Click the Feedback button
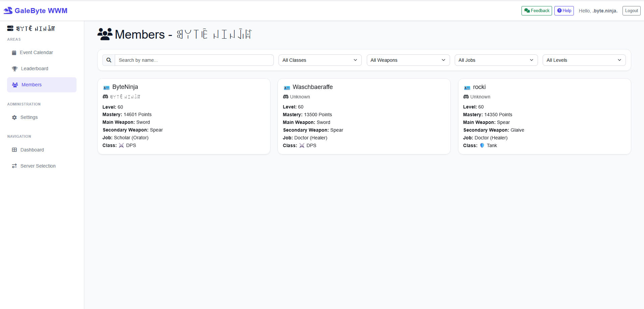This screenshot has width=644, height=309. (x=536, y=11)
